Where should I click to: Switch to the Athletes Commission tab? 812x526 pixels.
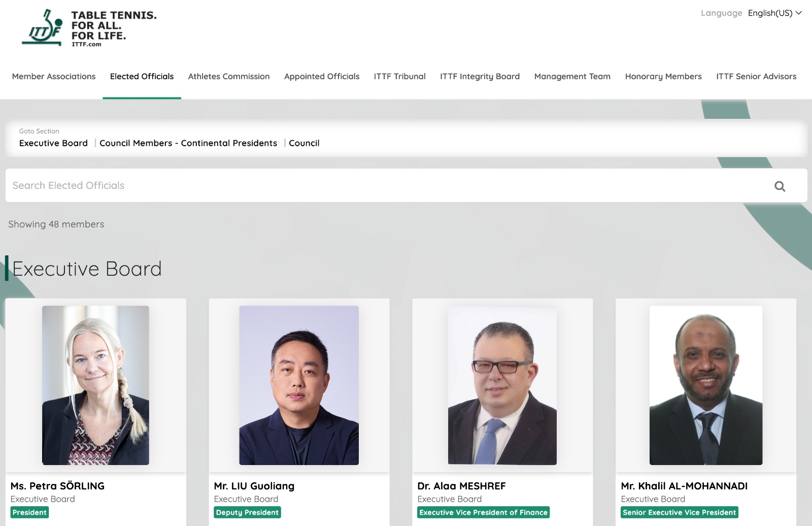(229, 76)
